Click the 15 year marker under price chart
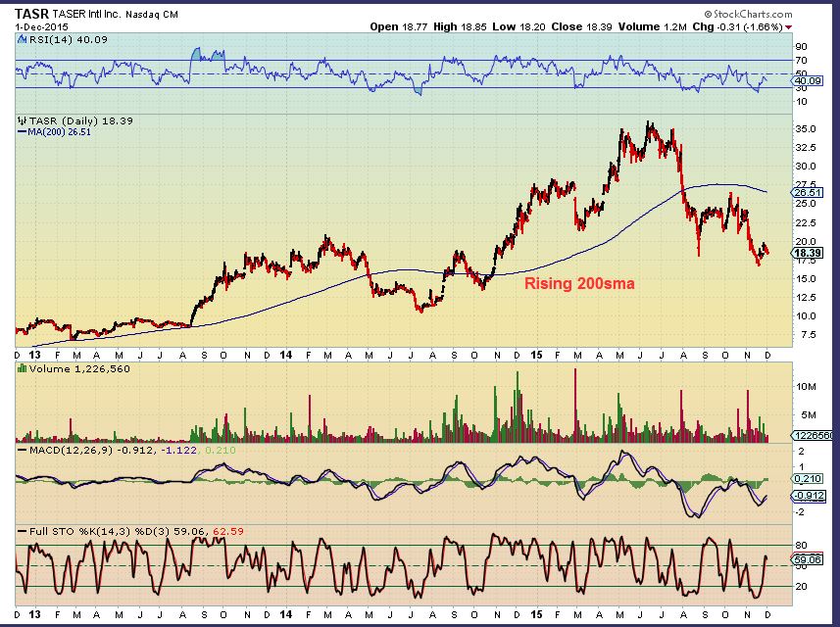Screen dimensions: 840x627 537,355
